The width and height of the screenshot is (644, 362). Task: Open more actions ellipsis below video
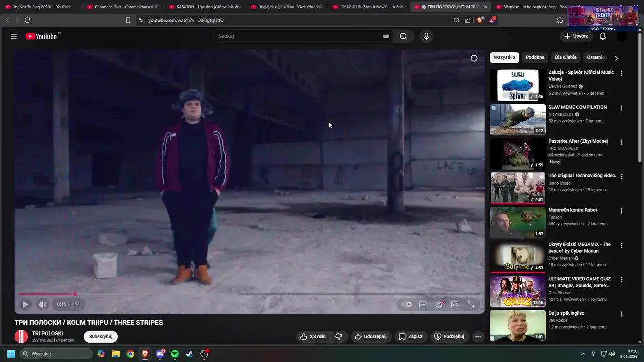click(478, 337)
